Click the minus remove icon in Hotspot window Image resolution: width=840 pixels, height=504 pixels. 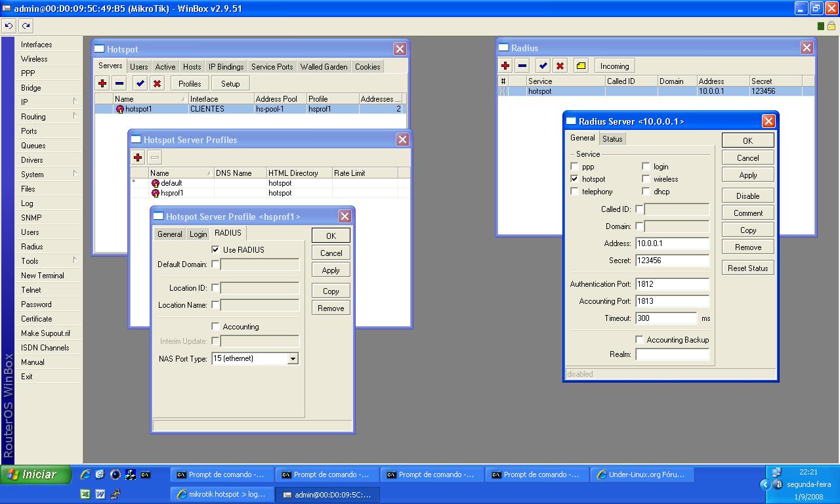tap(119, 83)
